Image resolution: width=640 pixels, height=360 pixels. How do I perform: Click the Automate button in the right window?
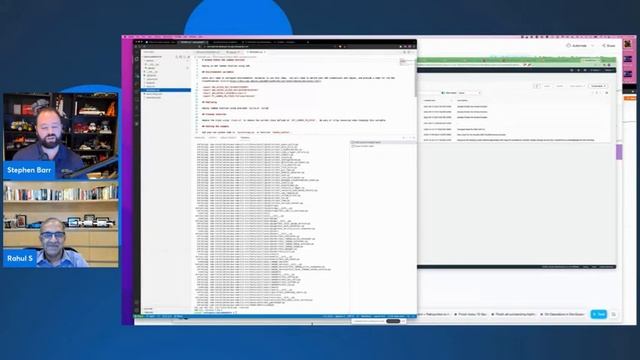(577, 46)
